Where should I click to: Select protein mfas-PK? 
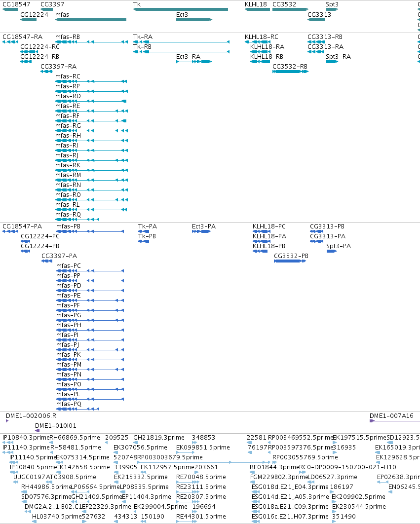(x=90, y=360)
